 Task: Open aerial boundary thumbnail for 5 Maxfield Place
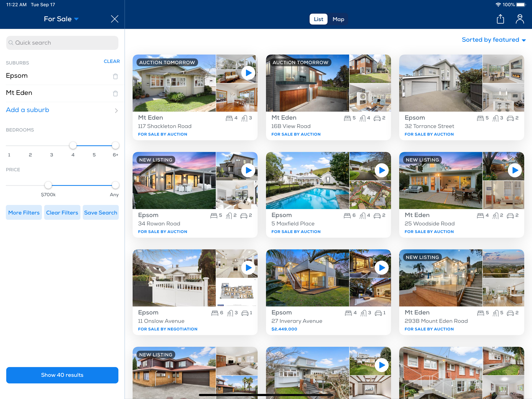370,195
